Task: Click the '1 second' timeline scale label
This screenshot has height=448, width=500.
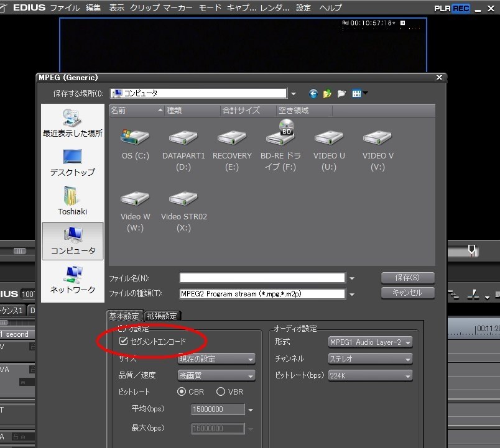Action: tap(14, 334)
